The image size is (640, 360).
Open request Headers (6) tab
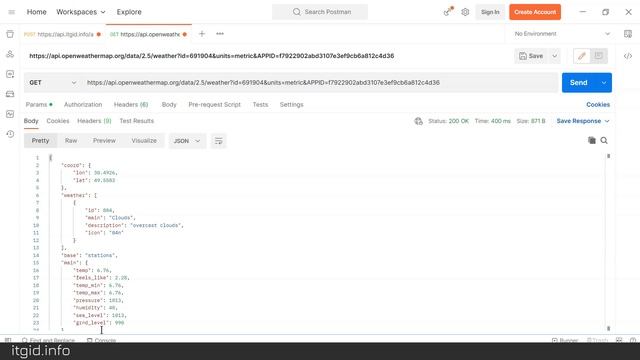(131, 104)
